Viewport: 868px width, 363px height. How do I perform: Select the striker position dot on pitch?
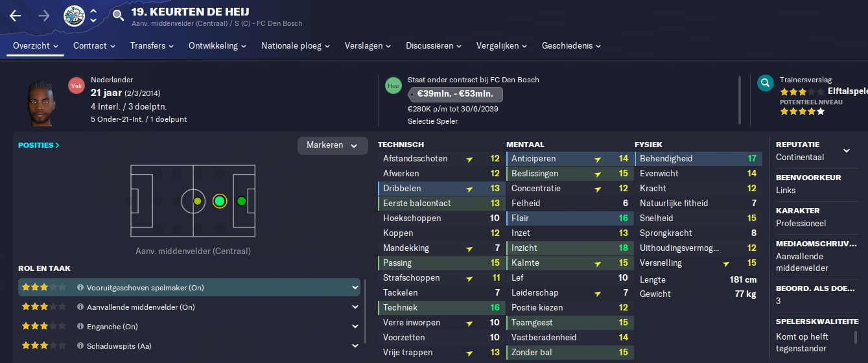click(242, 201)
